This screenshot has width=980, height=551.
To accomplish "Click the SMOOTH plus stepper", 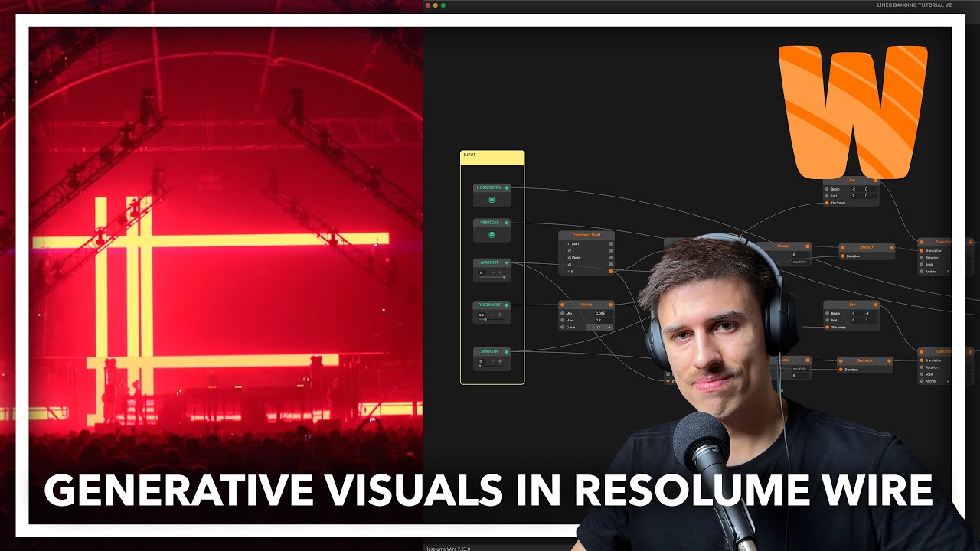I will pyautogui.click(x=500, y=361).
